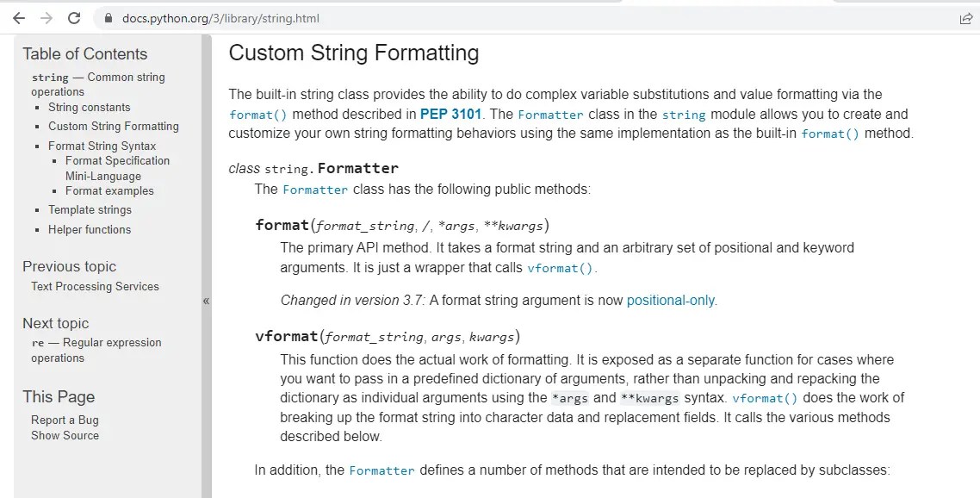Screen dimensions: 980x498
Task: Go to previous topic Text Processing Services
Action: tap(95, 287)
